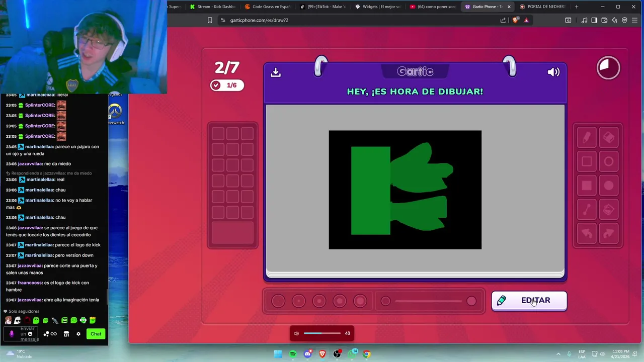Click the shop icon in chat bar

66,334
